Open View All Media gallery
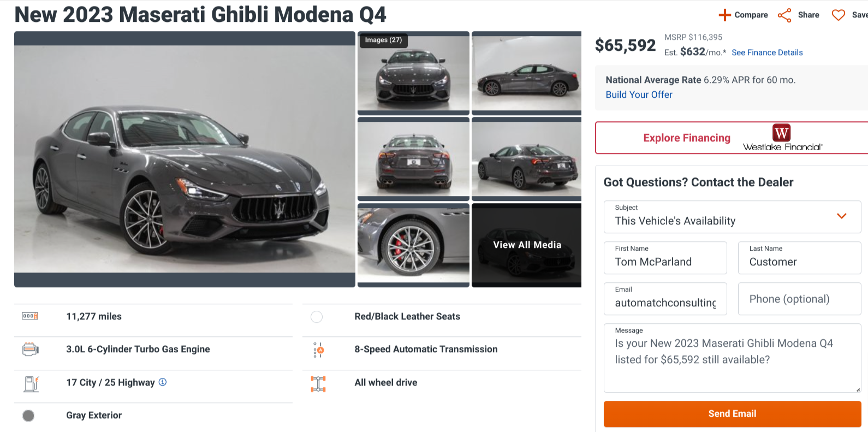Image resolution: width=868 pixels, height=432 pixels. click(x=527, y=245)
